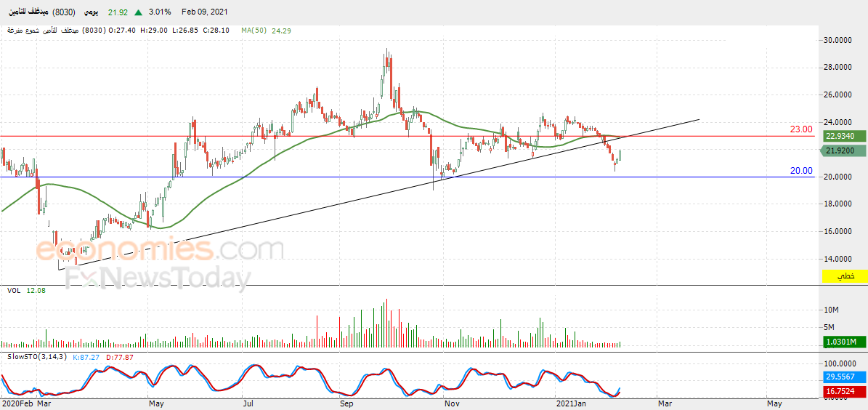Click the economies.com watermark logo

[x=160, y=250]
